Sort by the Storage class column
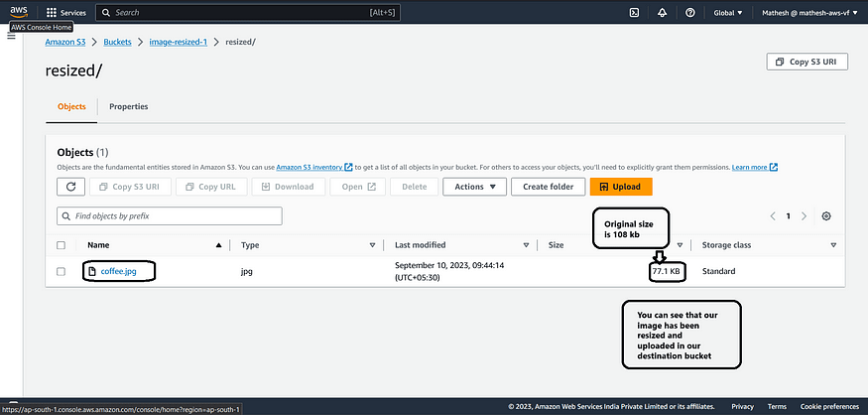 [833, 245]
